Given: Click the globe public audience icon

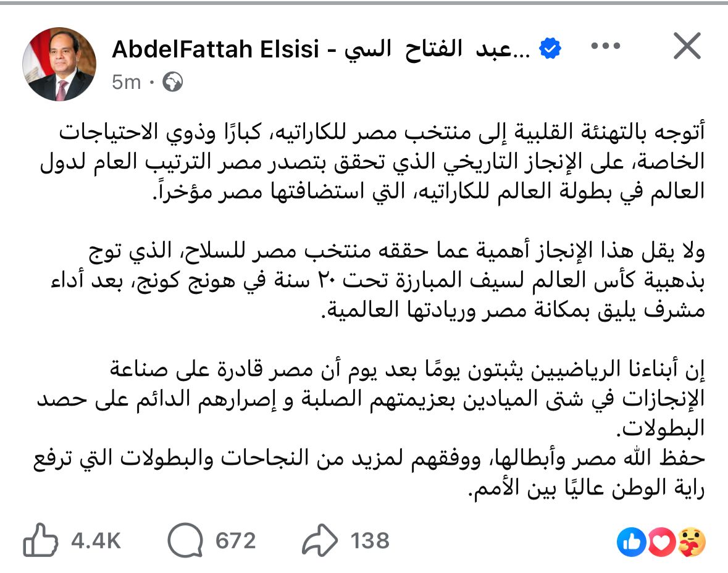Looking at the screenshot, I should (174, 82).
